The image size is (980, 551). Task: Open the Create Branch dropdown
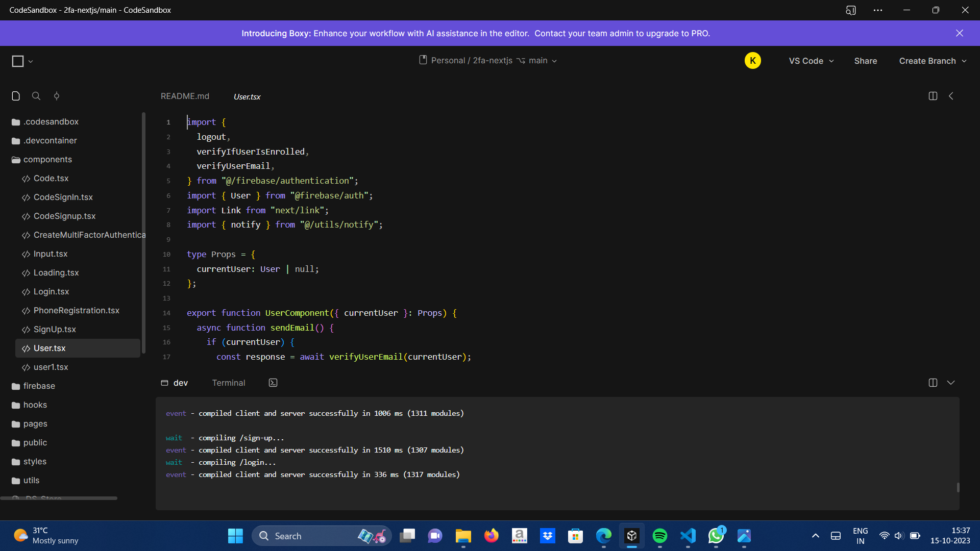(933, 61)
